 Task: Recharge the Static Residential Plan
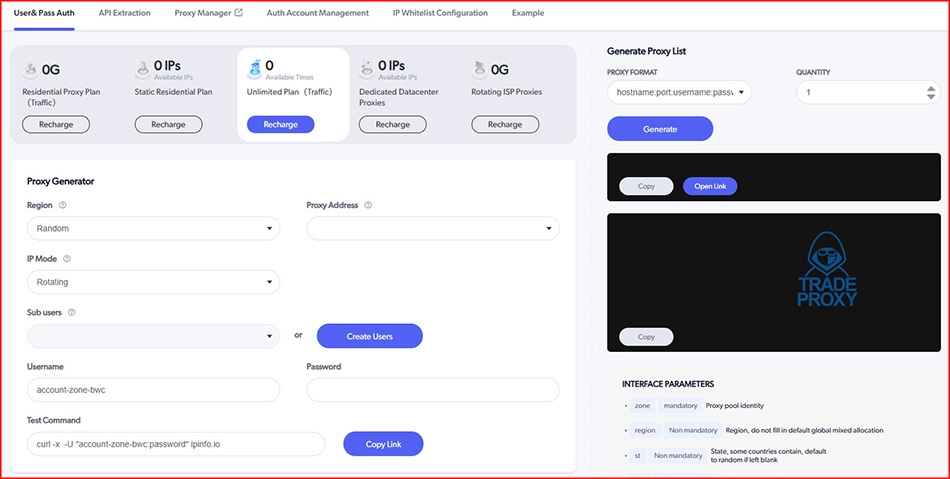pos(168,124)
